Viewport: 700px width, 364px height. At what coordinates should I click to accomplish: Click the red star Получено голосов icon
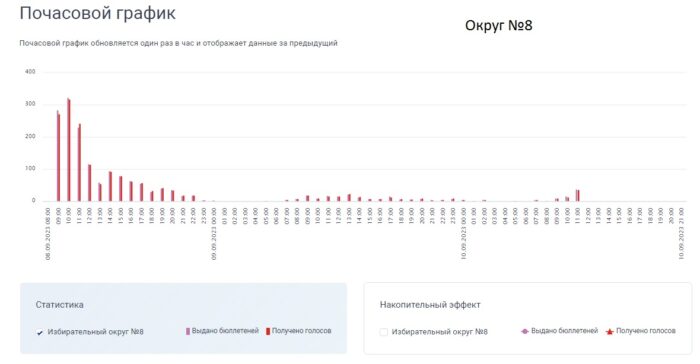pos(609,331)
